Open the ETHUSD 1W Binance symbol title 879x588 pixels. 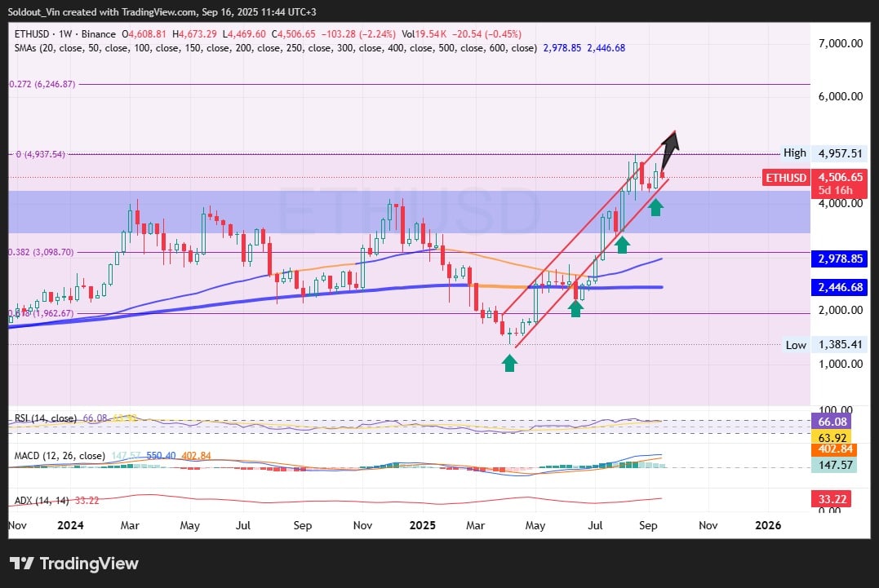pos(64,34)
